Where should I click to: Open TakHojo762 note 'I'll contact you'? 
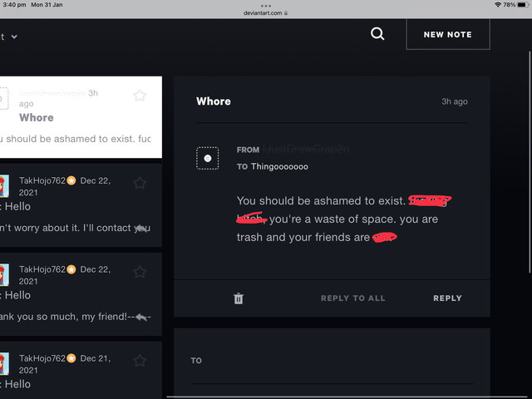click(81, 205)
